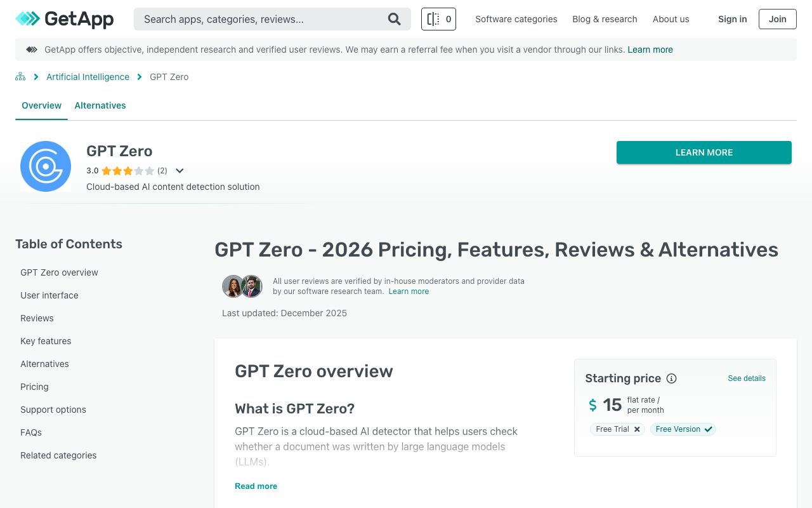
Task: Open Blog & research menu
Action: 605,19
